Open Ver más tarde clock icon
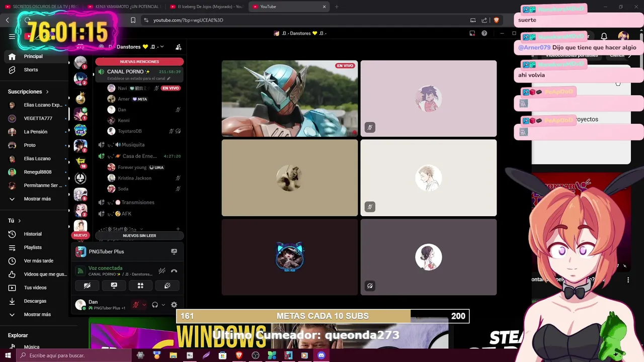Screen dimensions: 644x362 pos(12,261)
